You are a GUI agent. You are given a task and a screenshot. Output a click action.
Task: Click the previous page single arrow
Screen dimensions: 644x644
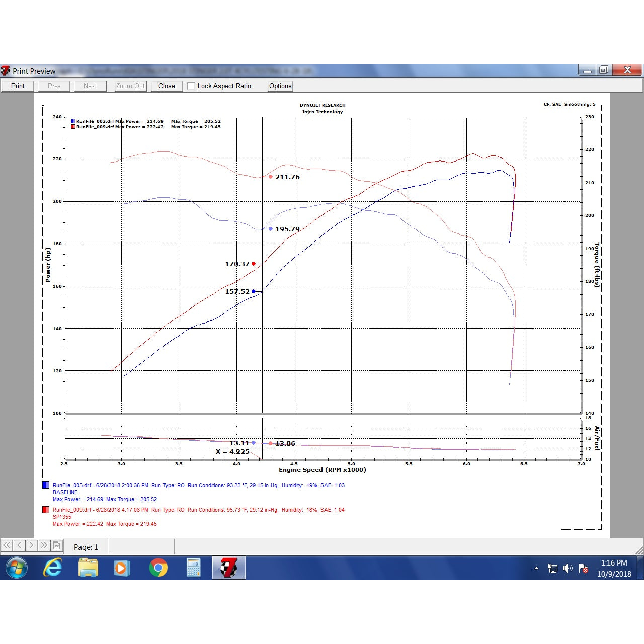(19, 545)
